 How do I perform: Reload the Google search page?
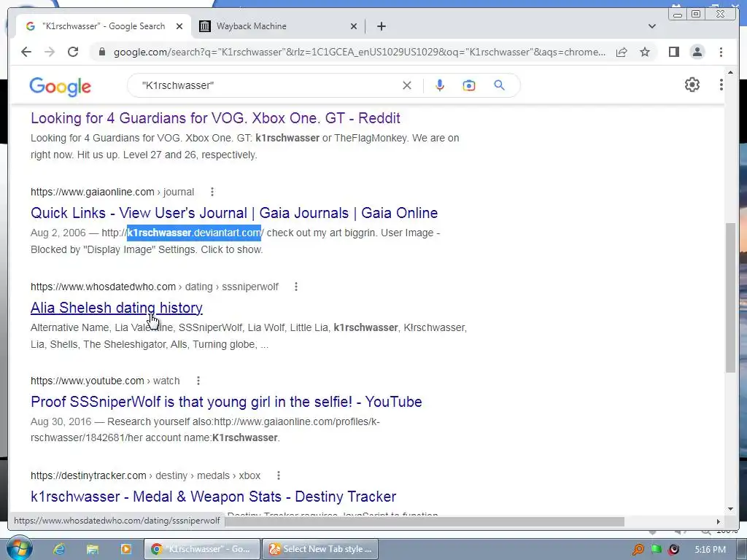pyautogui.click(x=73, y=52)
